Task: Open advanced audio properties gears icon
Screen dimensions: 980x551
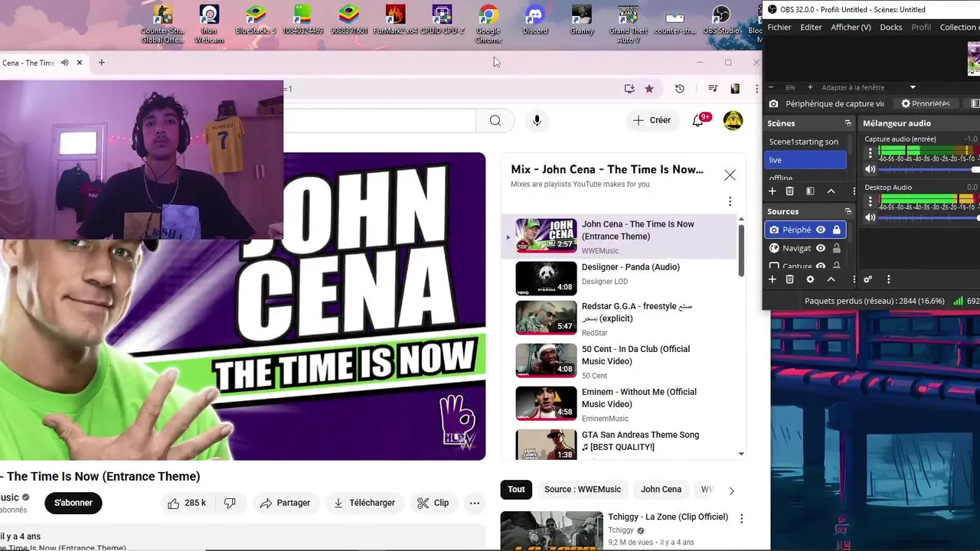Action: (868, 279)
